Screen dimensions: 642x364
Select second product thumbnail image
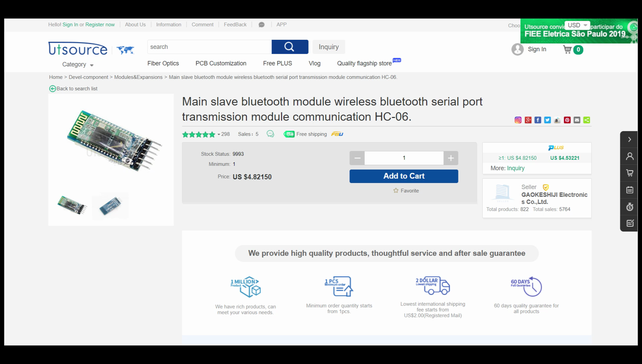click(110, 206)
